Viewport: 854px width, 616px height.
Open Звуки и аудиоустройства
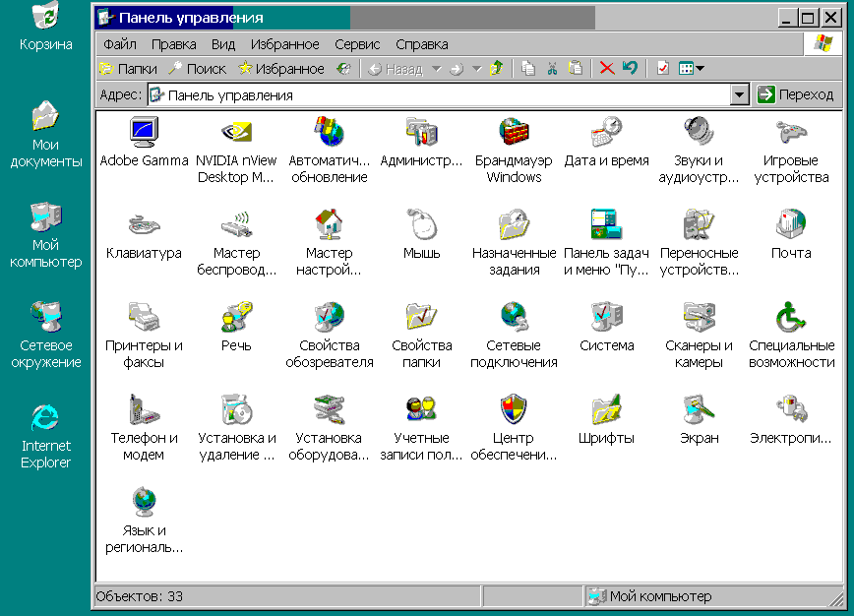pos(699,151)
